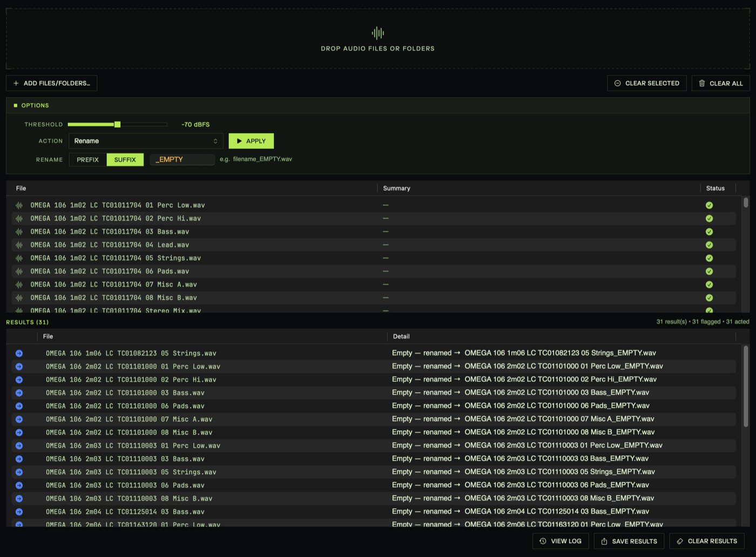The height and width of the screenshot is (557, 756).
Task: Click green status check for 1m02 04 Lead.wav
Action: pyautogui.click(x=709, y=245)
